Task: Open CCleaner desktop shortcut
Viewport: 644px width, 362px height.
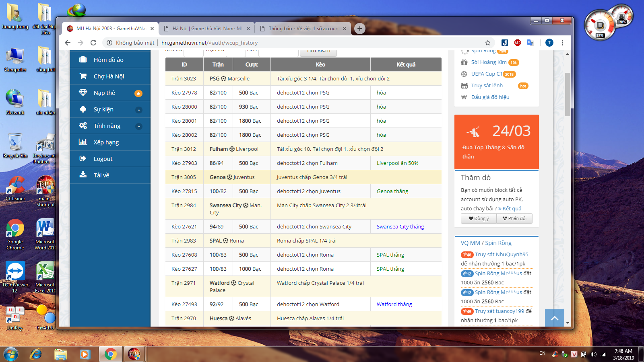Action: (x=15, y=188)
